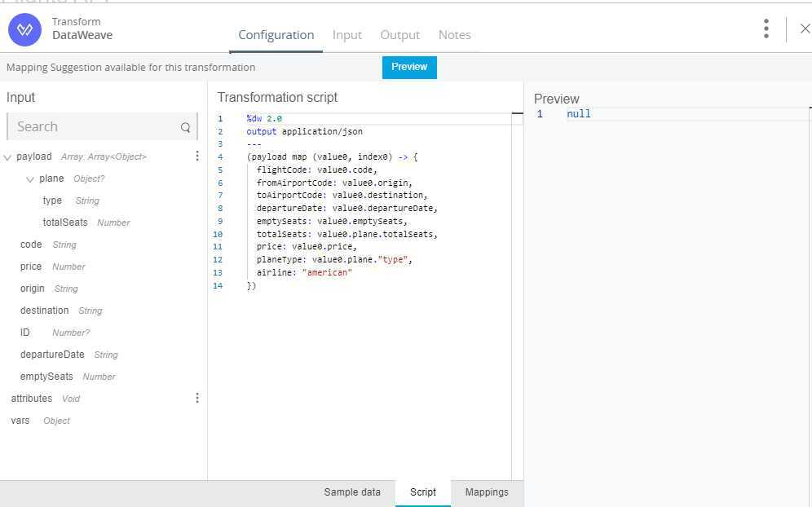Click the DataWeave transform logo icon
The height and width of the screenshot is (507, 812).
(x=24, y=29)
